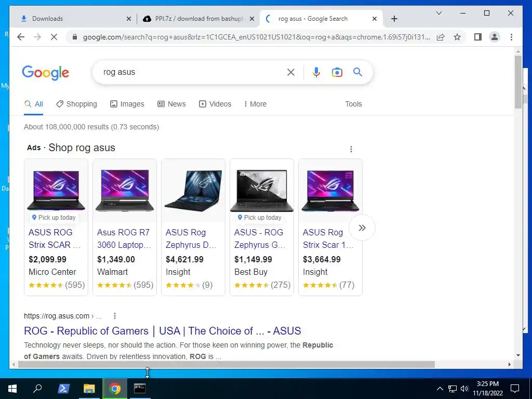Launch PowerShell from the taskbar

63,389
